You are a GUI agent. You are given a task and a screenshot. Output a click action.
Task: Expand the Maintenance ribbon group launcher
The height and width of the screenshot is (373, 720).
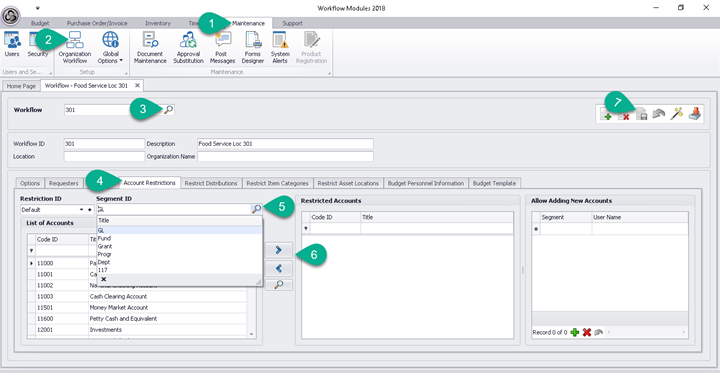coord(329,73)
